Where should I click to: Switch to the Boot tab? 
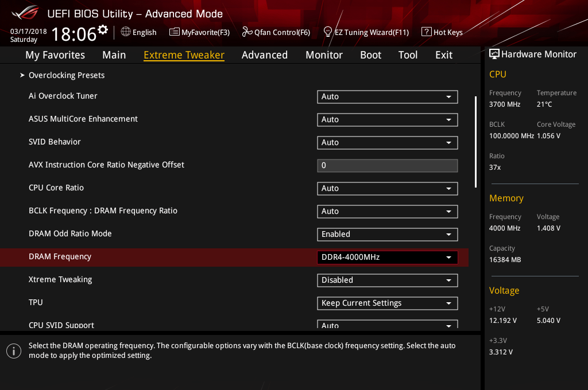(x=370, y=55)
